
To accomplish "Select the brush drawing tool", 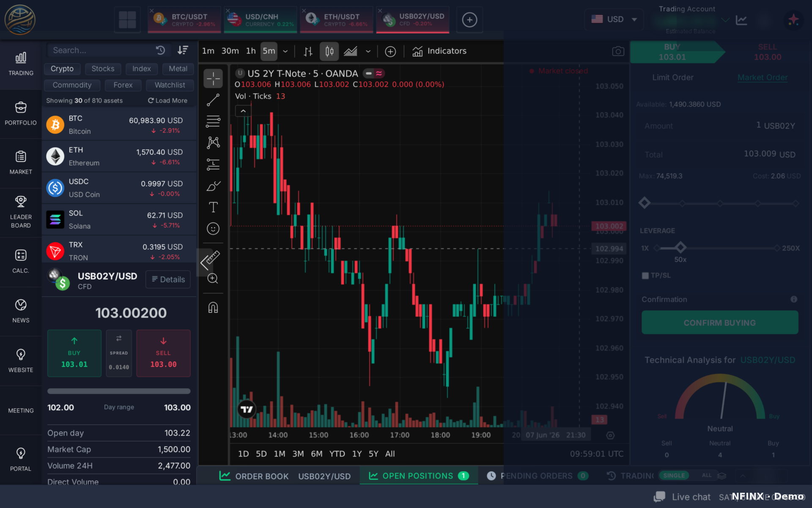I will (213, 186).
